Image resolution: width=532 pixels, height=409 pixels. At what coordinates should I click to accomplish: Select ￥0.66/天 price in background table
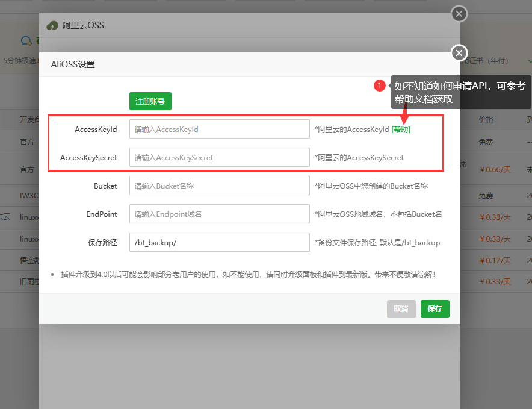click(x=495, y=169)
